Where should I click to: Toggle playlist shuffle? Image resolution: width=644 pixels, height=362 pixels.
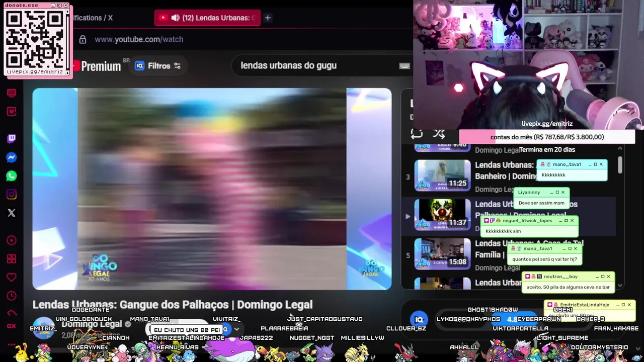tap(439, 134)
